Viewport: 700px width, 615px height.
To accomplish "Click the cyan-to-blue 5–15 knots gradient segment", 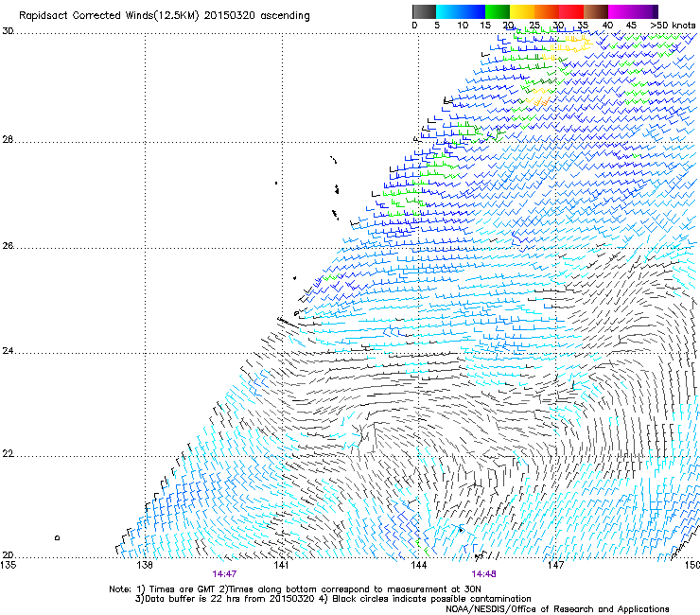I will click(461, 11).
